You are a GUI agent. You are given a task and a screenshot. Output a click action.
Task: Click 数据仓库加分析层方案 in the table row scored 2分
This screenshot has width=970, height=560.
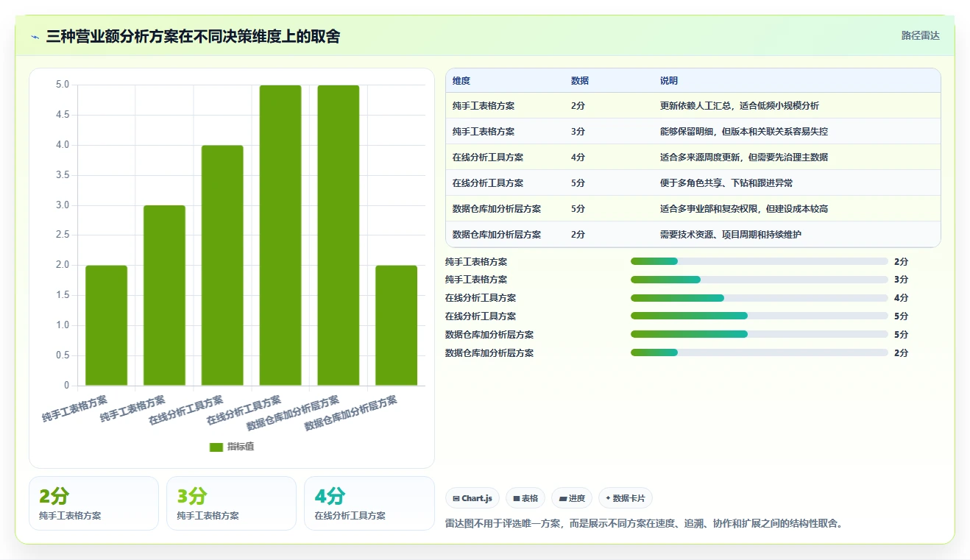(x=497, y=235)
